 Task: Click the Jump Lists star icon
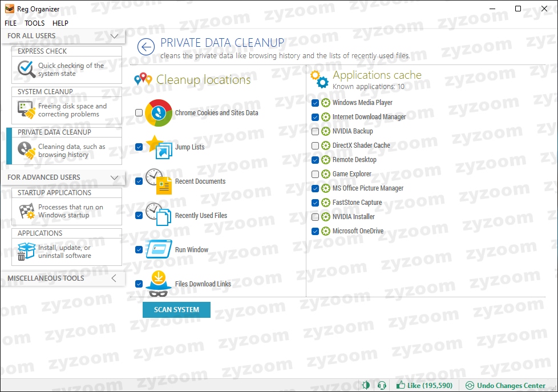coord(159,147)
